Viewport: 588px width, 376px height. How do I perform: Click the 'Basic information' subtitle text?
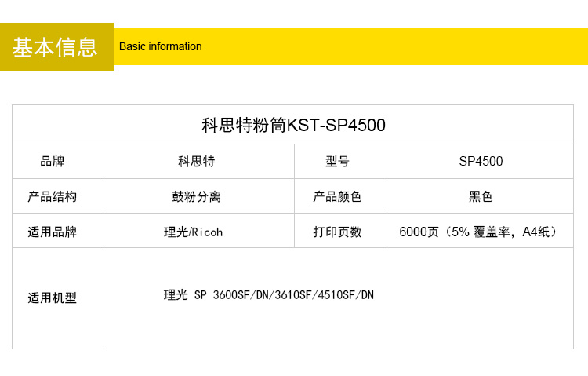(x=161, y=46)
